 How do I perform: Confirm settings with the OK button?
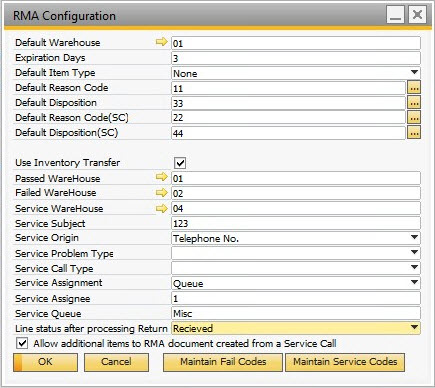tap(45, 362)
